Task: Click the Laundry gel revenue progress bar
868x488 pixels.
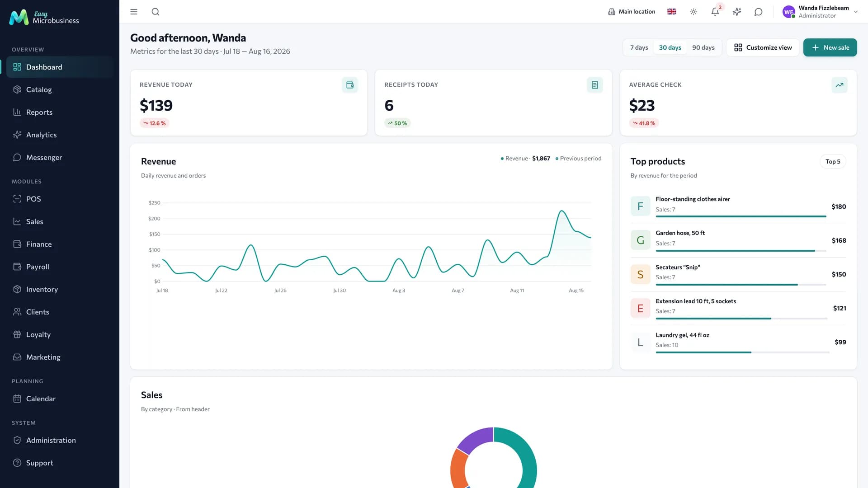Action: [x=742, y=352]
